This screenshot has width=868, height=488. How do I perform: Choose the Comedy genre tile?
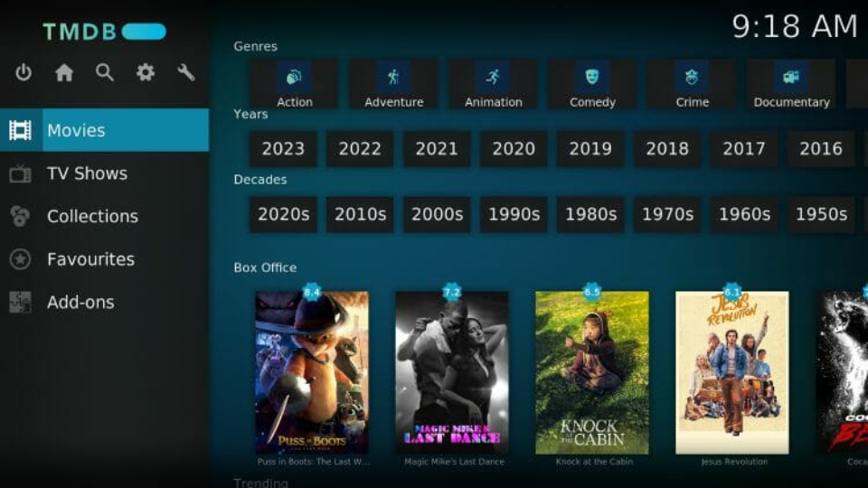click(x=592, y=84)
